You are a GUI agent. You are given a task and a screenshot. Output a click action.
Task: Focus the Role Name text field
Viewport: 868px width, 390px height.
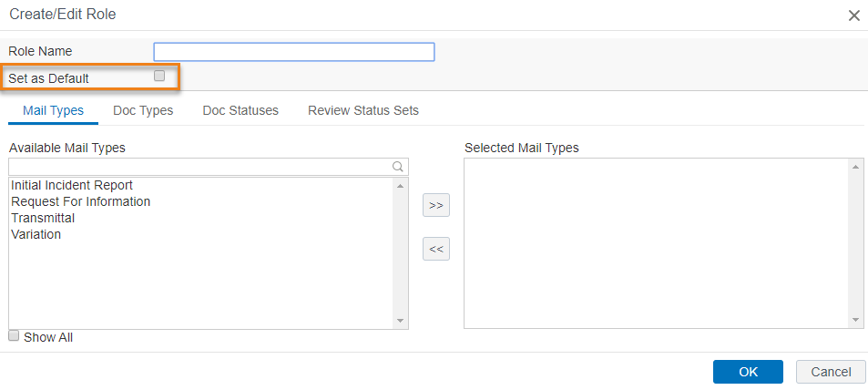coord(294,52)
